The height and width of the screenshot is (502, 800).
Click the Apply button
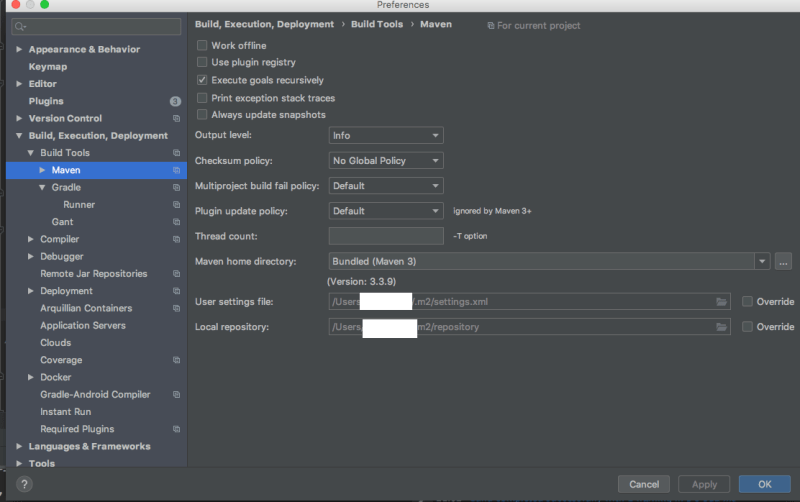coord(704,484)
